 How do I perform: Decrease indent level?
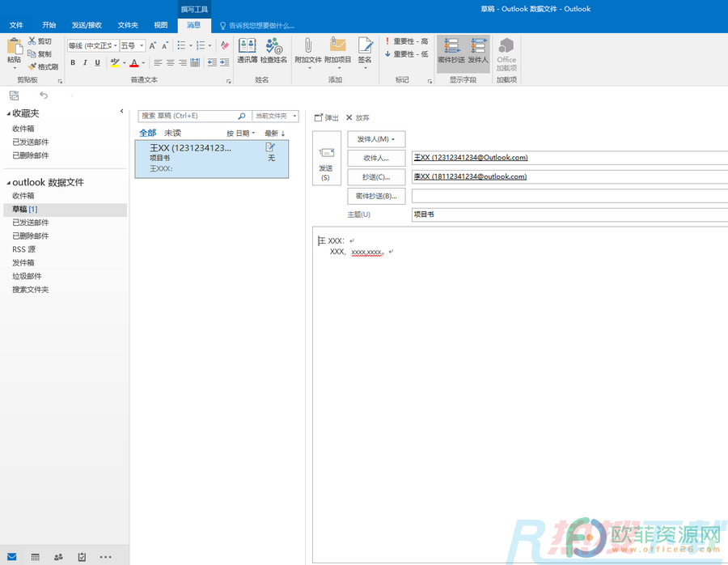click(212, 62)
